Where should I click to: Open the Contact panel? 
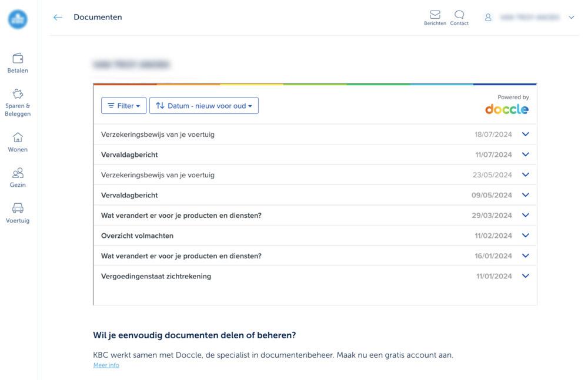click(x=459, y=17)
